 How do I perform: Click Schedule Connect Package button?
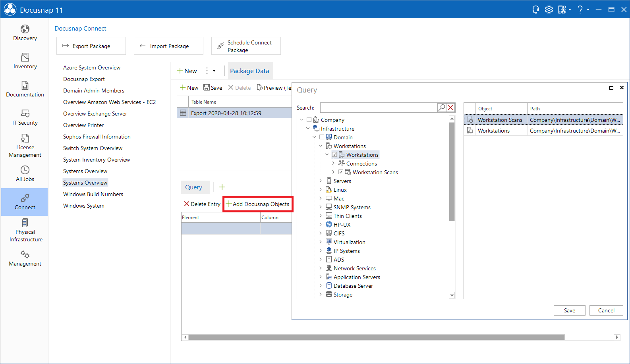pyautogui.click(x=246, y=46)
